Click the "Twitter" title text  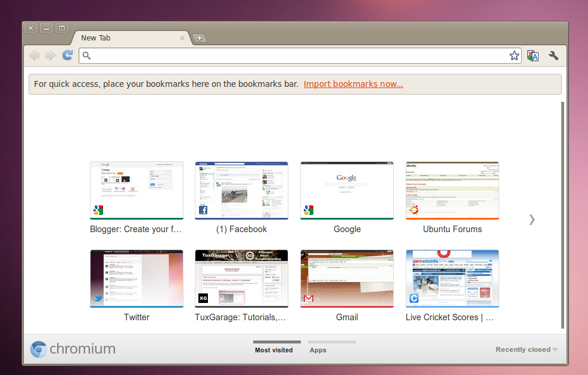coord(136,317)
